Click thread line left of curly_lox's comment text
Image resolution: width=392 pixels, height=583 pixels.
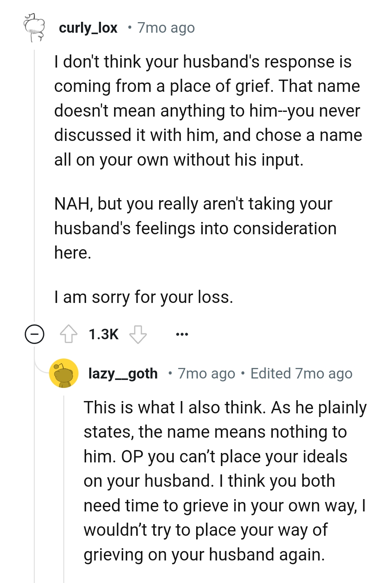(x=35, y=182)
